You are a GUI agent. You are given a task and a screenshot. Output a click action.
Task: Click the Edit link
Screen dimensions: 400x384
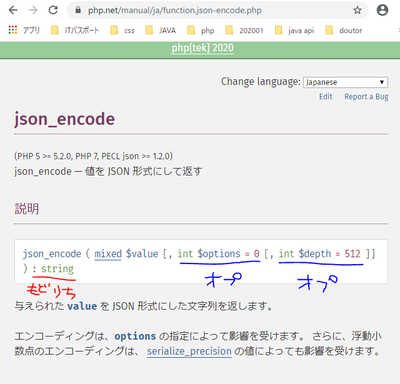click(326, 97)
